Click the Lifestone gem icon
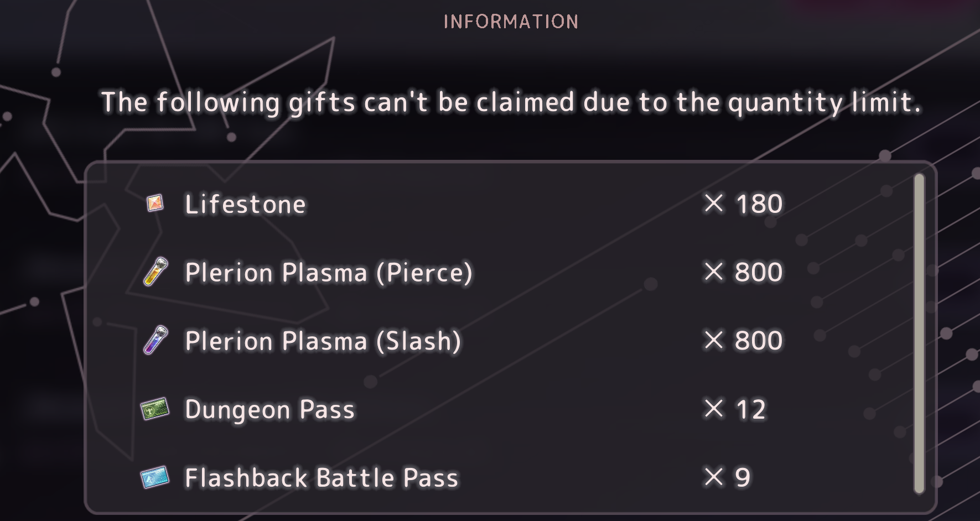This screenshot has width=980, height=521. tap(155, 203)
